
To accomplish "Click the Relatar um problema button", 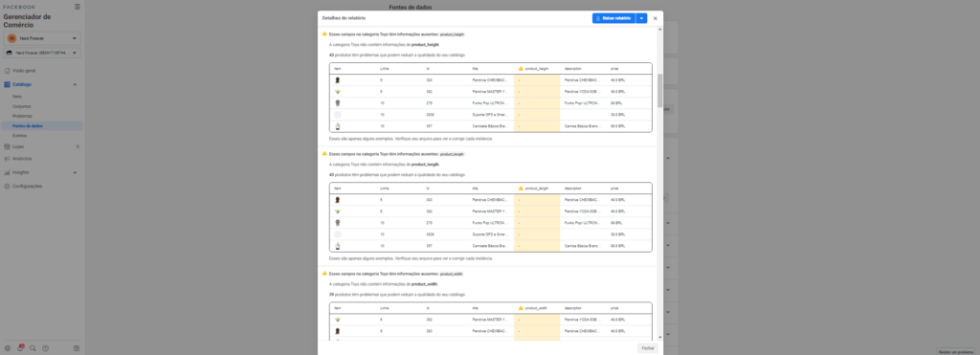I will 957,351.
